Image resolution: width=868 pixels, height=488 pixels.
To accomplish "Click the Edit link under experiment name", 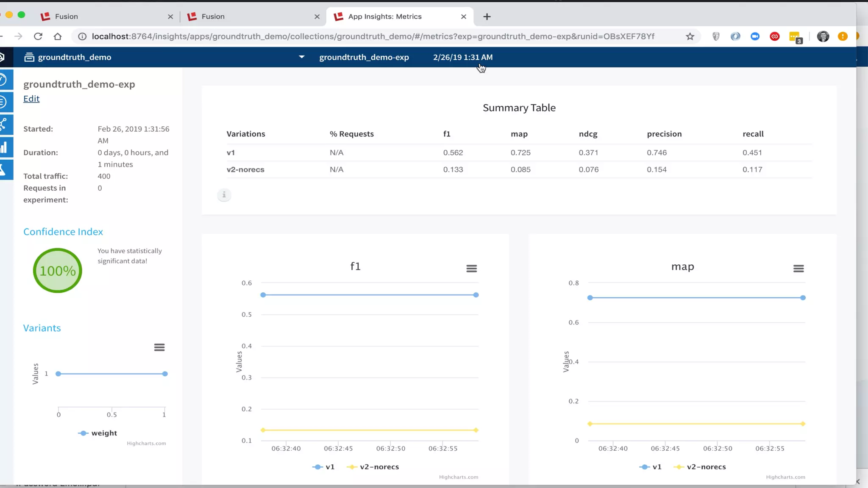I will coord(31,99).
